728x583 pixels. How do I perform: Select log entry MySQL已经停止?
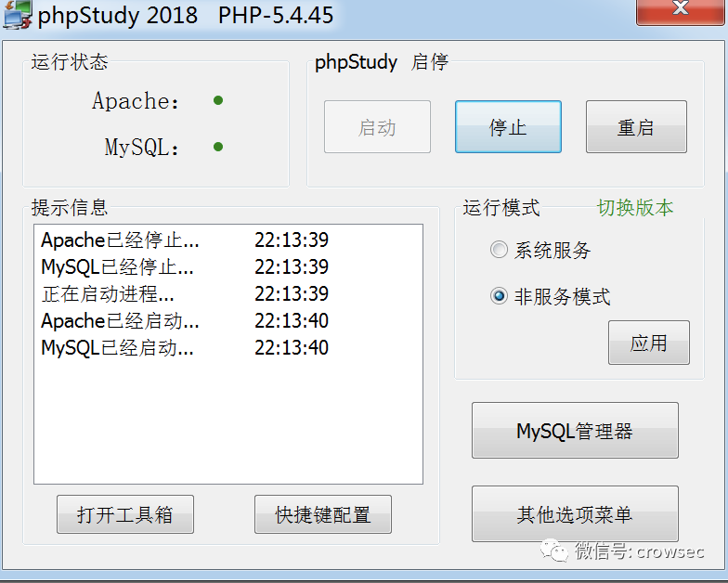[x=228, y=267]
